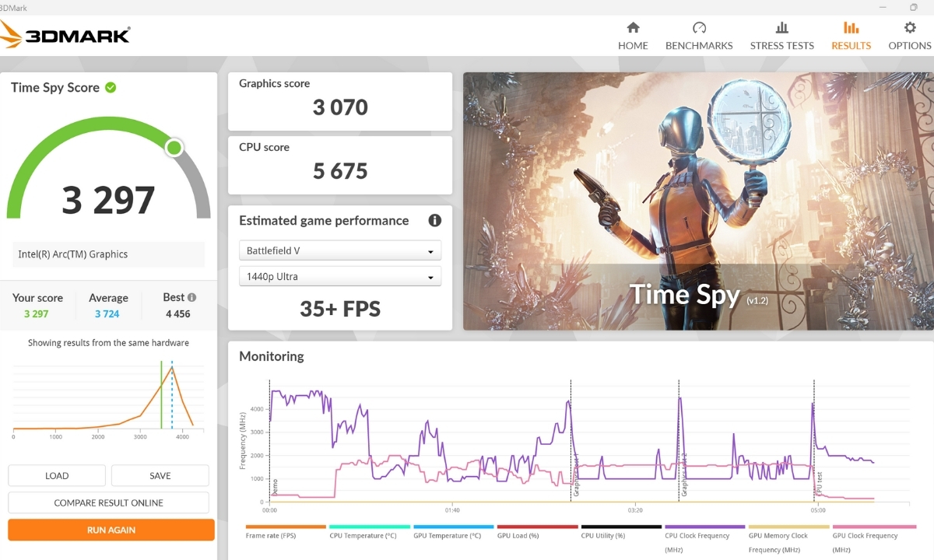This screenshot has height=560, width=934.
Task: Click the 35+ FPS estimate
Action: coord(340,309)
